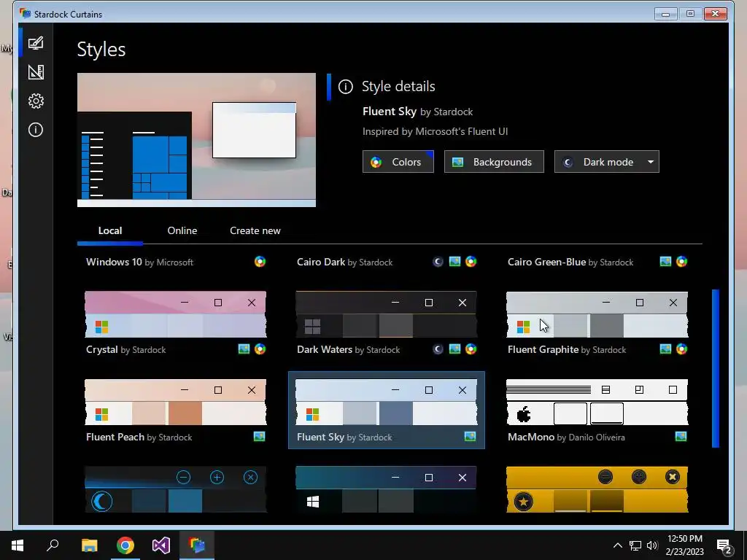Show hidden system tray icons
Screen dimensions: 747x560
617,545
